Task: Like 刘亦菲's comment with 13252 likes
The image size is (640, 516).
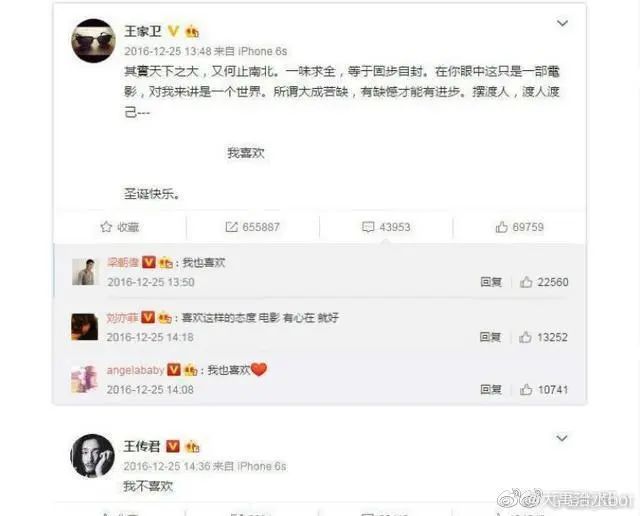Action: tap(525, 337)
